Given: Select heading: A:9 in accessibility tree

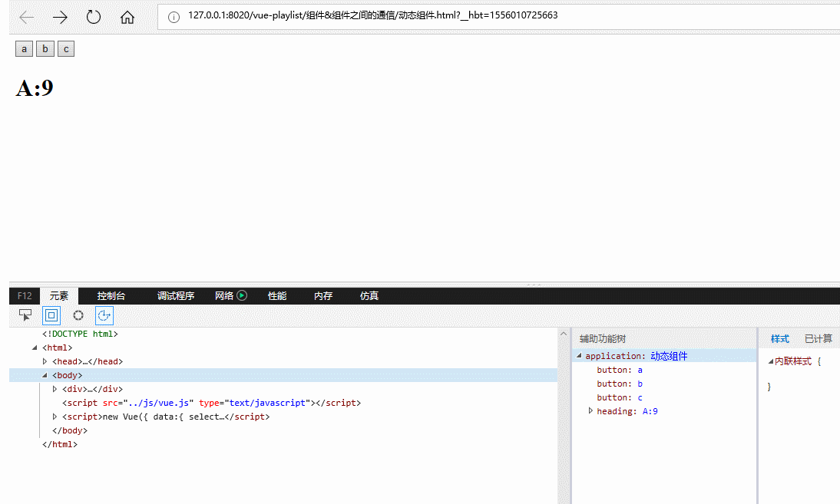Looking at the screenshot, I should coord(627,411).
